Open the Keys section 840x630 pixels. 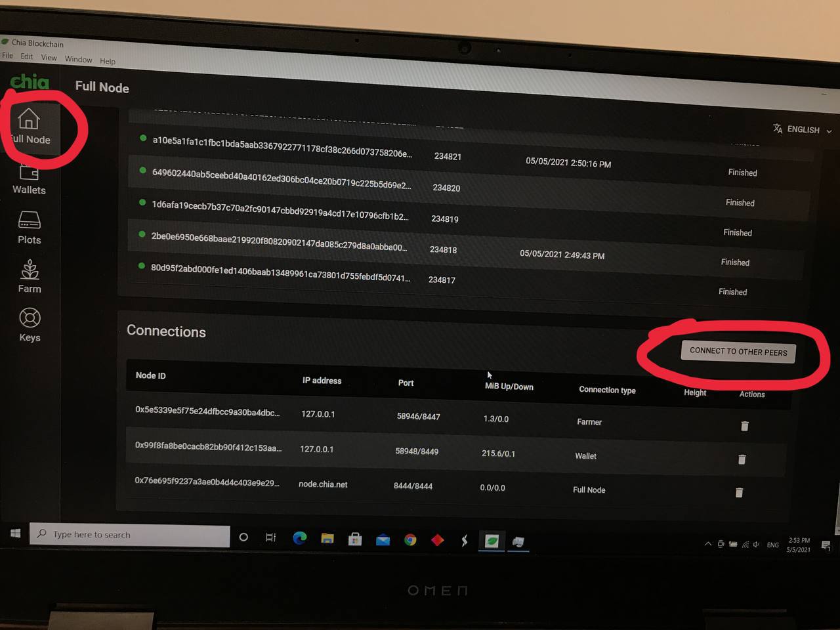pyautogui.click(x=30, y=325)
